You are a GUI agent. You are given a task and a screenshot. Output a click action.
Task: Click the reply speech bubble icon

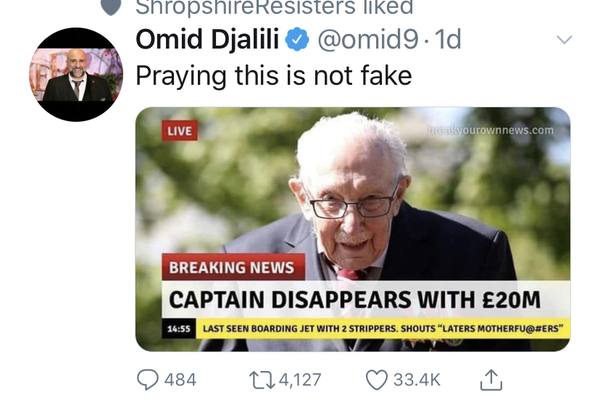point(147,380)
